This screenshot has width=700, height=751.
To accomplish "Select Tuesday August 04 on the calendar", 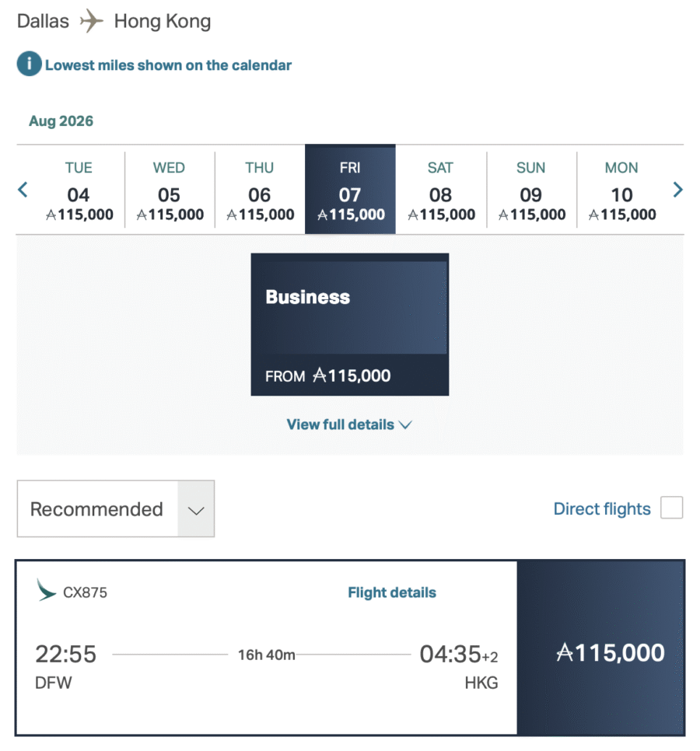I will click(x=79, y=189).
